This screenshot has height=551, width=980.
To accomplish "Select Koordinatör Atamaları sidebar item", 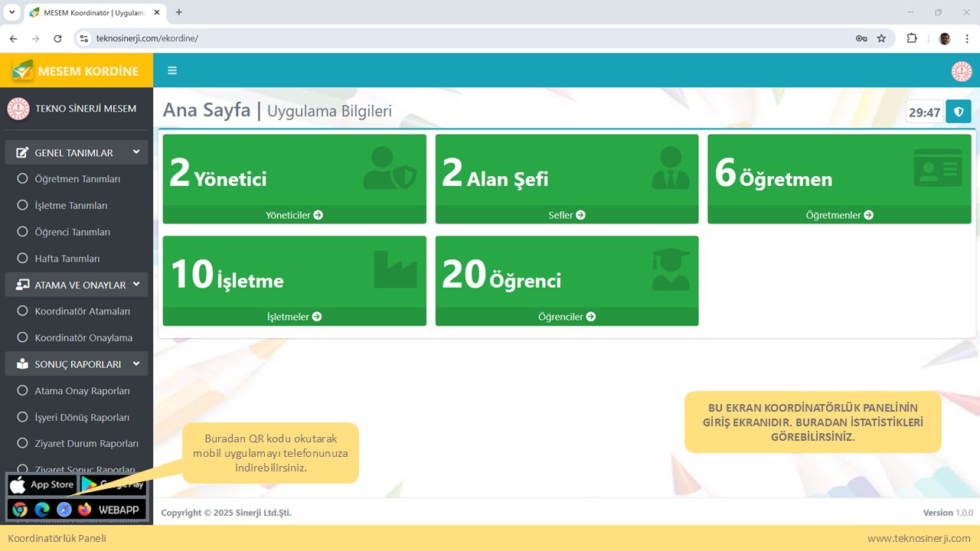I will (82, 311).
